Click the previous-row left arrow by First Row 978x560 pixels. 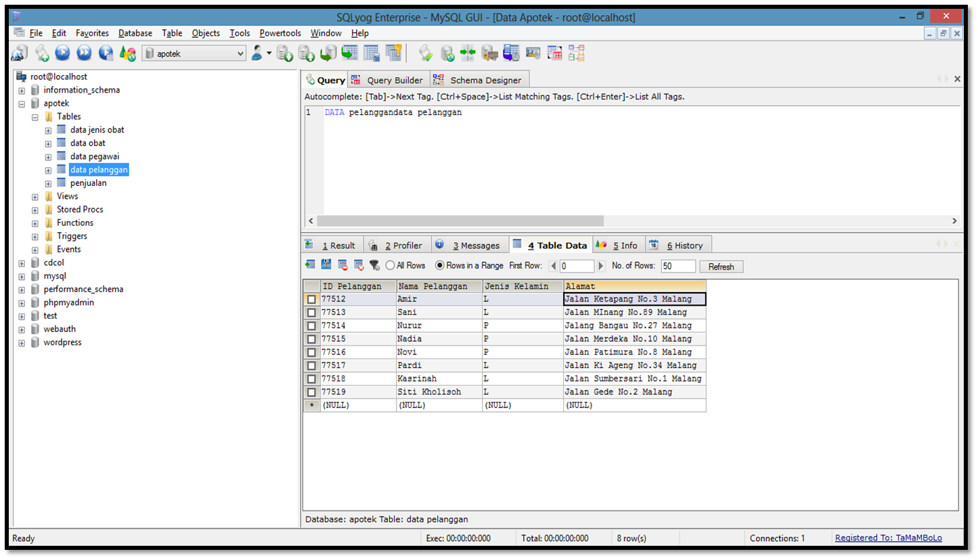[553, 266]
